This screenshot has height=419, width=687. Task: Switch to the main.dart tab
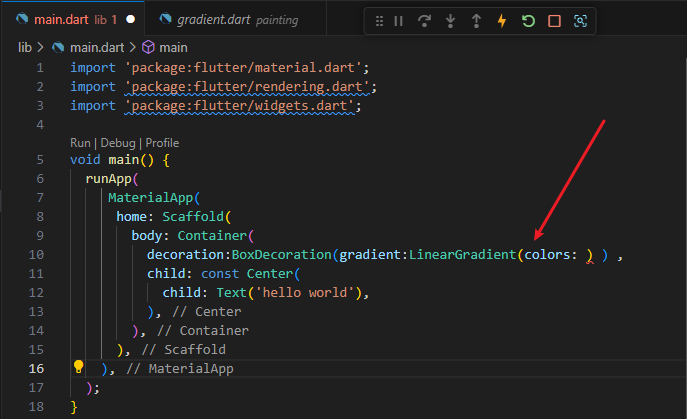coord(75,20)
